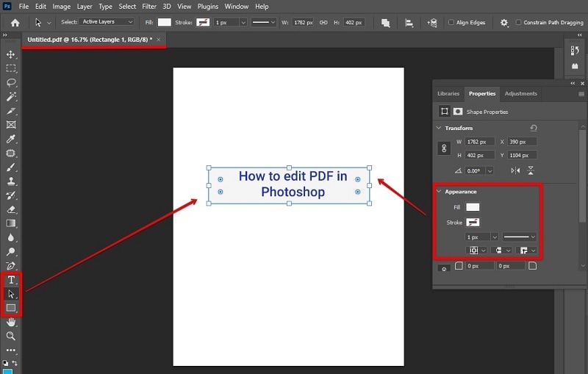Click the Fill color swatch in Appearance
The height and width of the screenshot is (374, 588).
473,207
